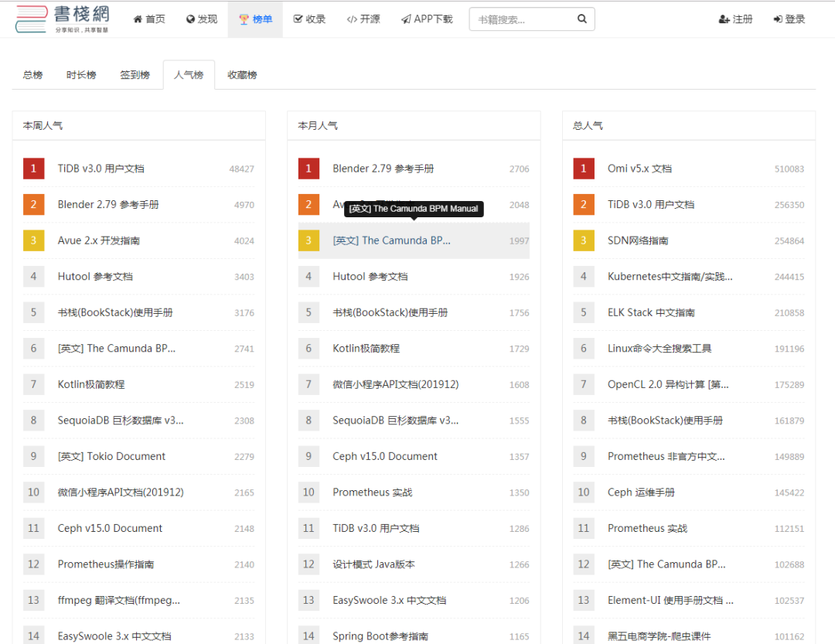Select the 人气榜 tab
Screen dimensions: 835x644
pos(189,75)
